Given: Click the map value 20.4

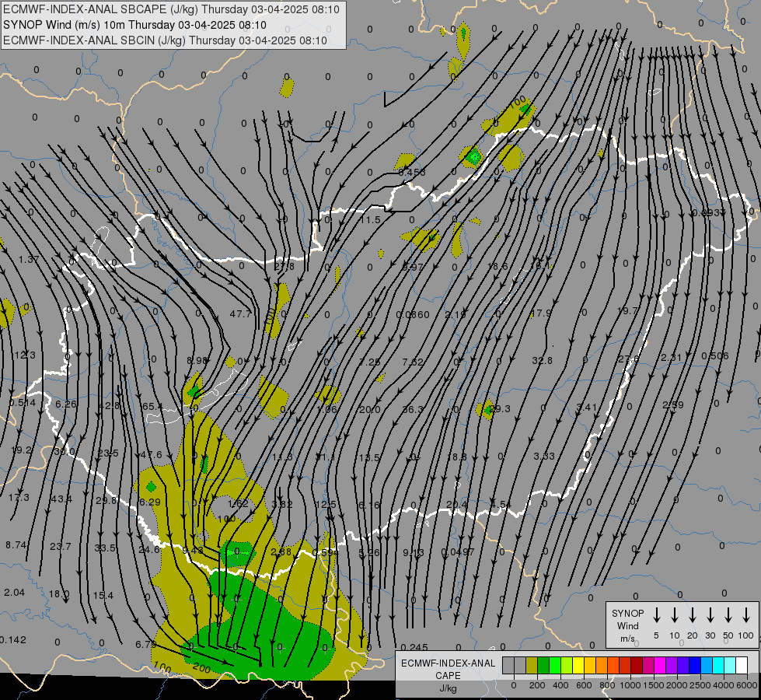Looking at the screenshot, I should 456,505.
